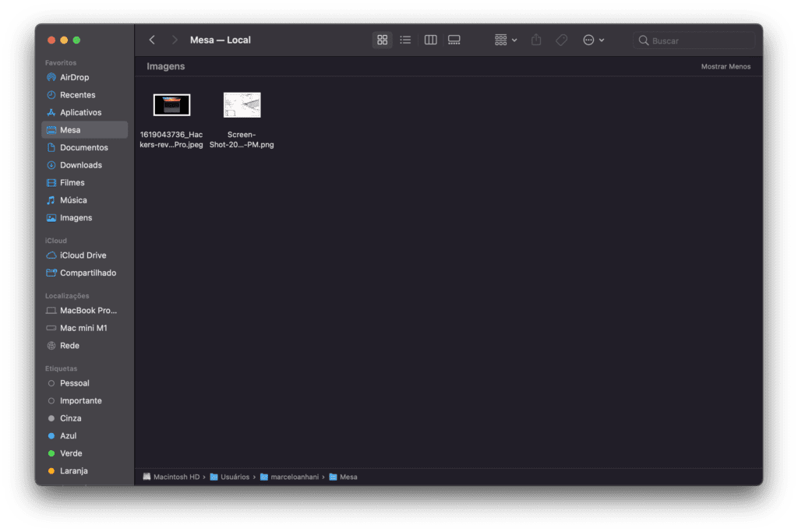Open the group-by dropdown
Viewport: 798px width, 532px height.
tap(506, 40)
